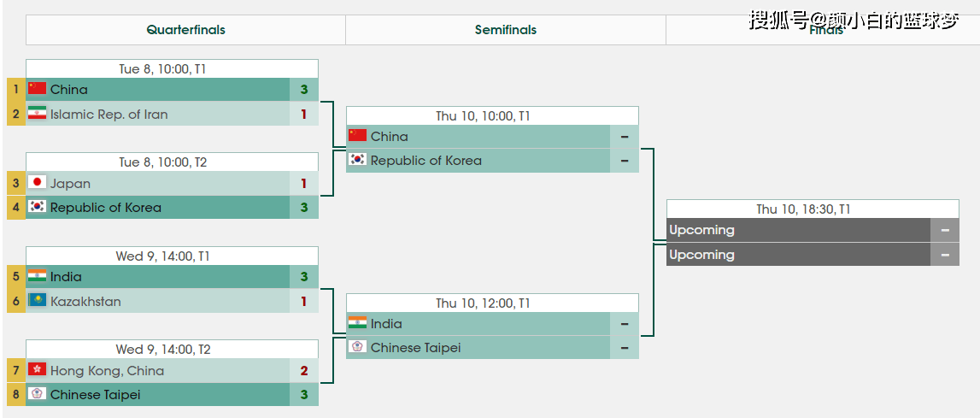The image size is (980, 418).
Task: Click the Japan flag icon
Action: 37,182
